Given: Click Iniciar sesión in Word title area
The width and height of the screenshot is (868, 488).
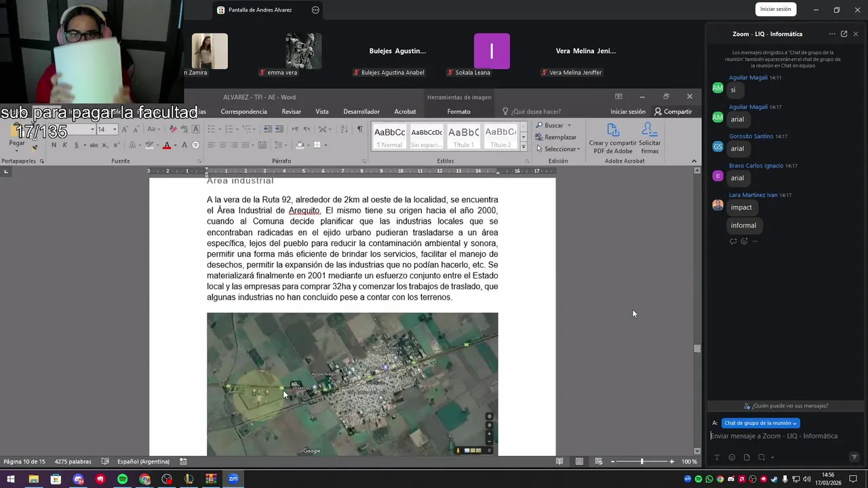Looking at the screenshot, I should (x=628, y=112).
